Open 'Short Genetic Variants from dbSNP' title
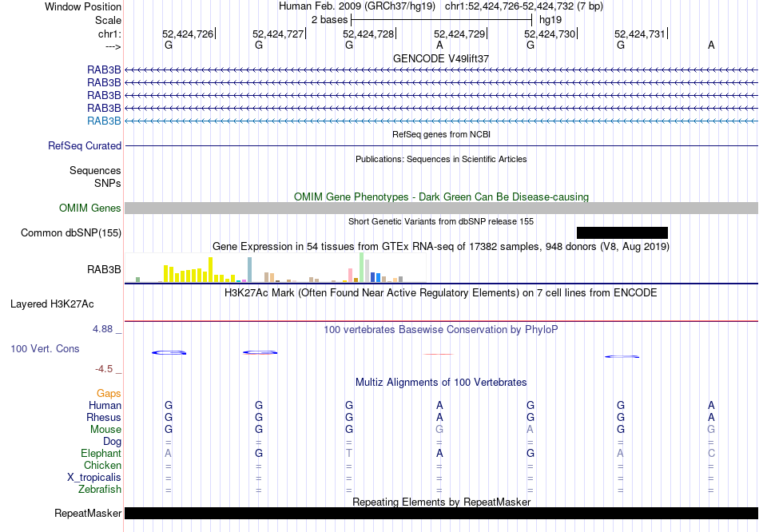This screenshot has width=759, height=532. (x=441, y=222)
